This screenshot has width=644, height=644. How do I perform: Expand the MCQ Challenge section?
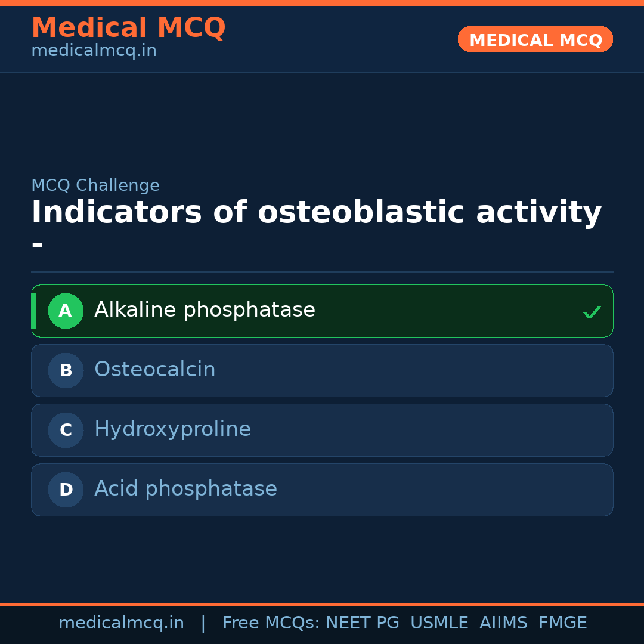(x=95, y=185)
